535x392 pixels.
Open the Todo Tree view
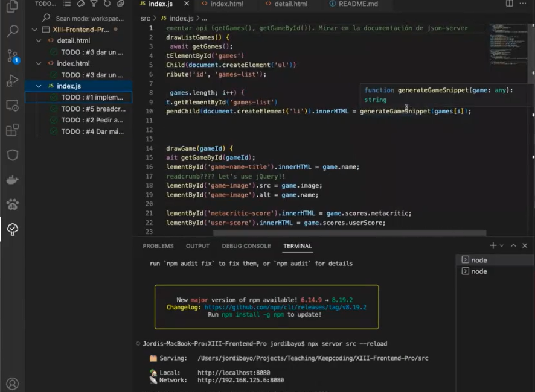click(x=12, y=229)
